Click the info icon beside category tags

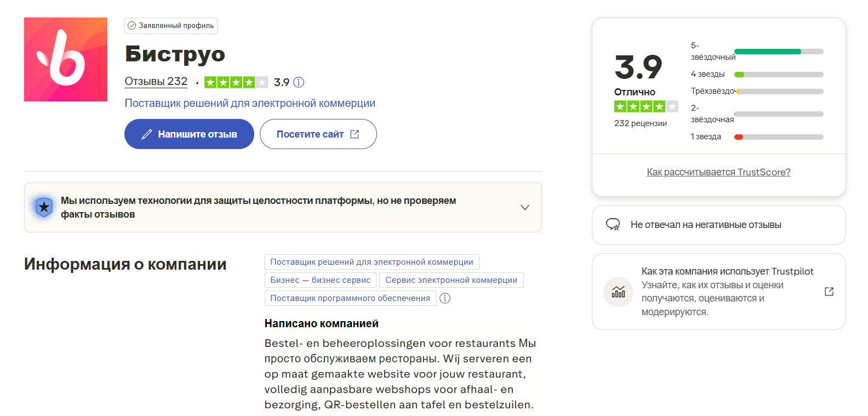pos(445,298)
